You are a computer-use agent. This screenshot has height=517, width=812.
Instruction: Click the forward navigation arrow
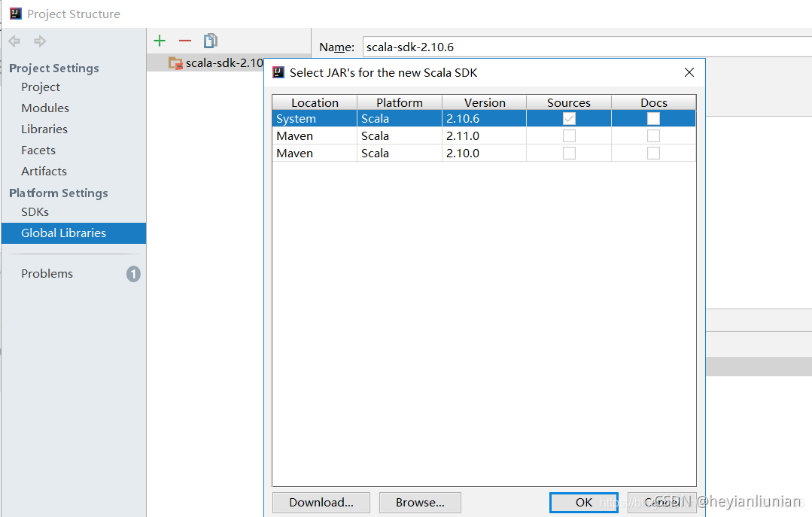(39, 41)
